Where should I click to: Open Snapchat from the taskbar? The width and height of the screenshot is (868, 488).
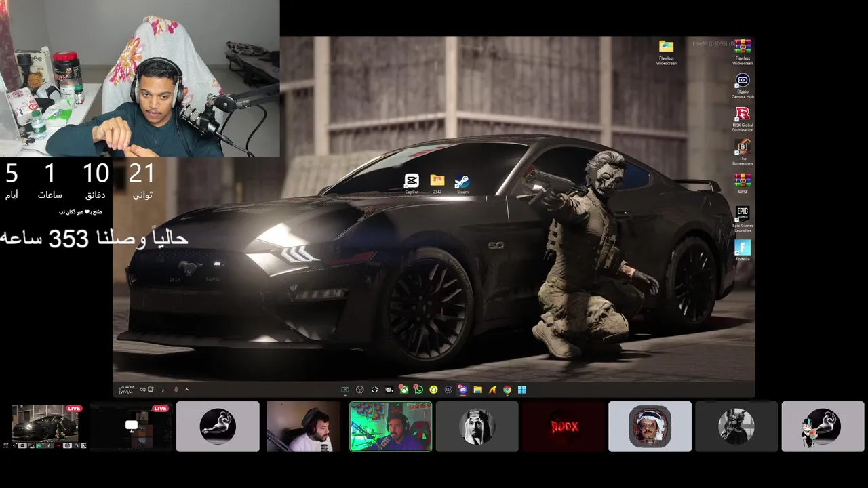point(433,390)
